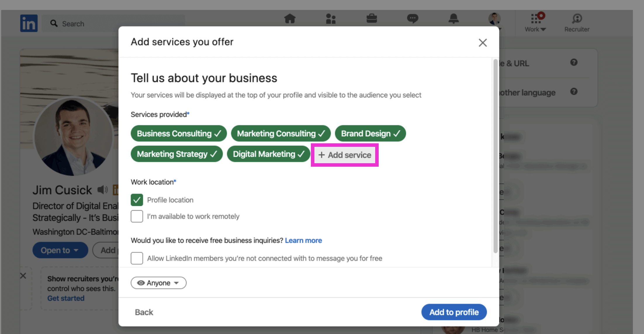Deselect the Marketing Consulting service

[281, 133]
